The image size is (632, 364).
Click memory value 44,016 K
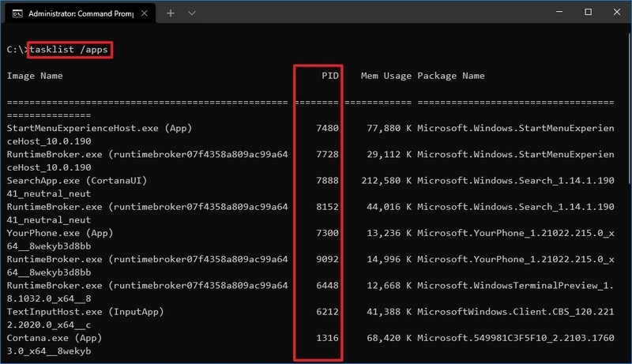389,207
